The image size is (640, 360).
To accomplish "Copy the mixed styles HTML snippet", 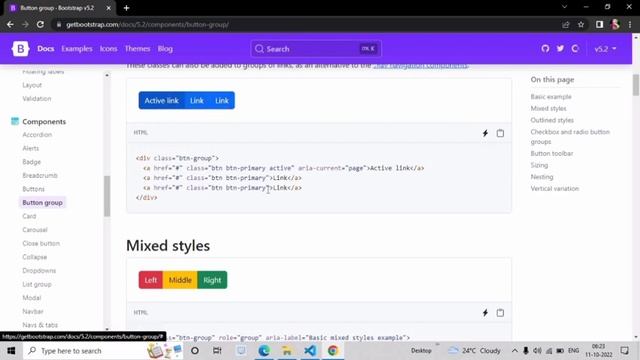I will [x=500, y=313].
